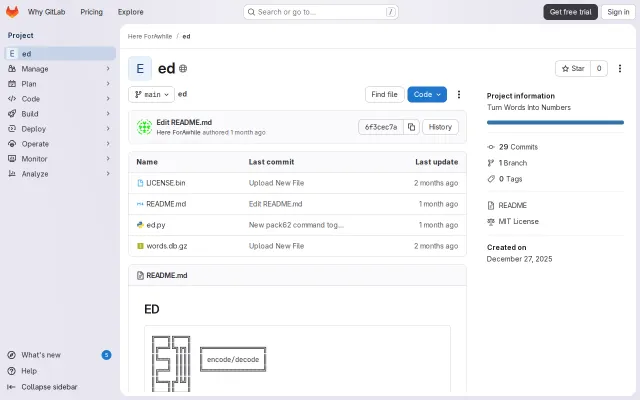The image size is (640, 400).
Task: Click the words.db.gz archive icon
Action: point(140,246)
